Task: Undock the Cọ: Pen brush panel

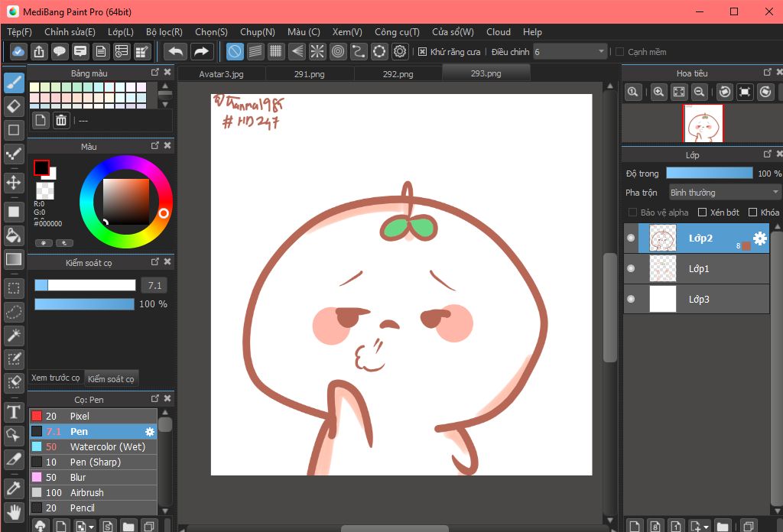Action: [x=155, y=398]
